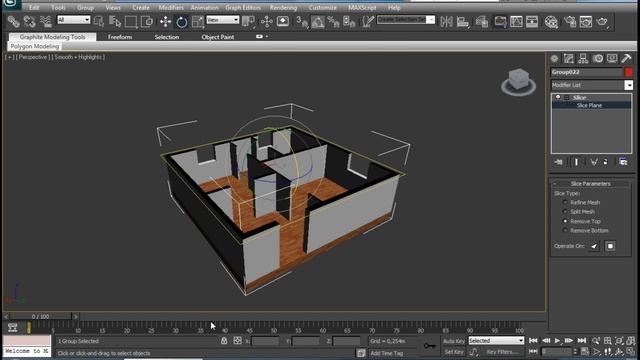Image resolution: width=640 pixels, height=360 pixels.
Task: Click the time slider 0 / 100 handle
Action: (40, 316)
